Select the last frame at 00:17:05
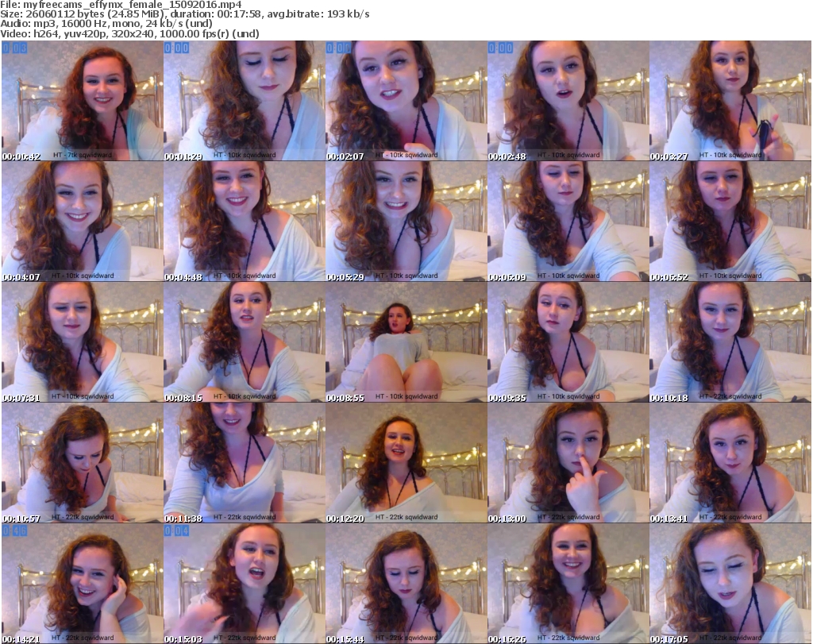 point(730,584)
